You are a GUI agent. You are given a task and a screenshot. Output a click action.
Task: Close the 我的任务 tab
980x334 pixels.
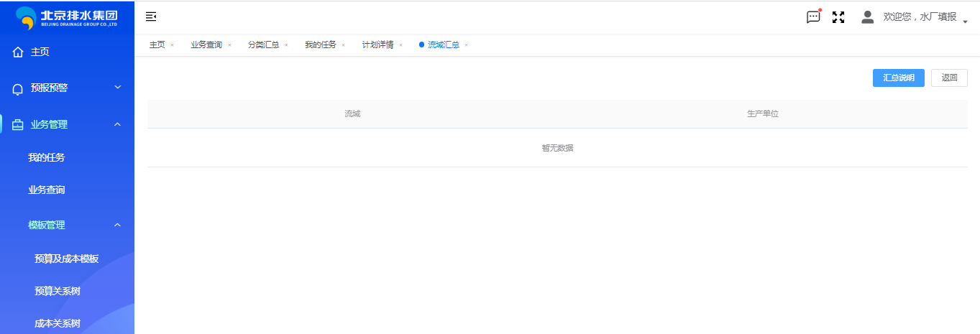click(343, 45)
